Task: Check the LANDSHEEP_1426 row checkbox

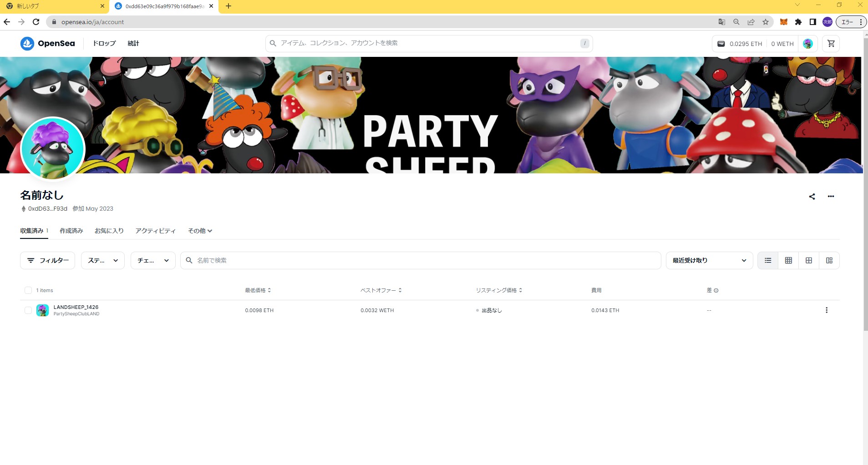Action: [x=28, y=310]
